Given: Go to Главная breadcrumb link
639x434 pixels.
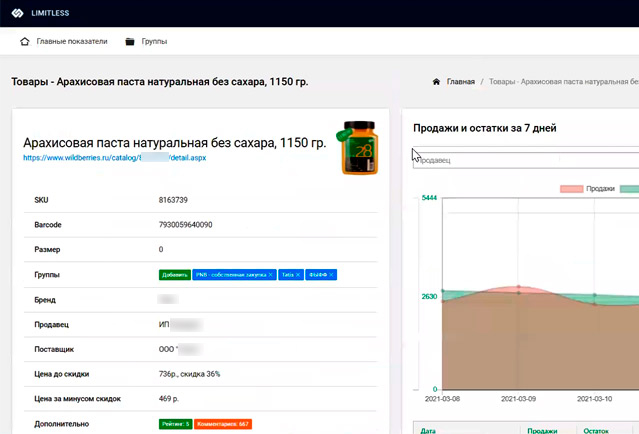Looking at the screenshot, I should (x=461, y=82).
